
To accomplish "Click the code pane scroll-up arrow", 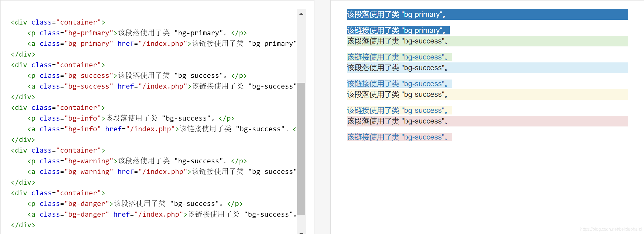I will tap(301, 14).
